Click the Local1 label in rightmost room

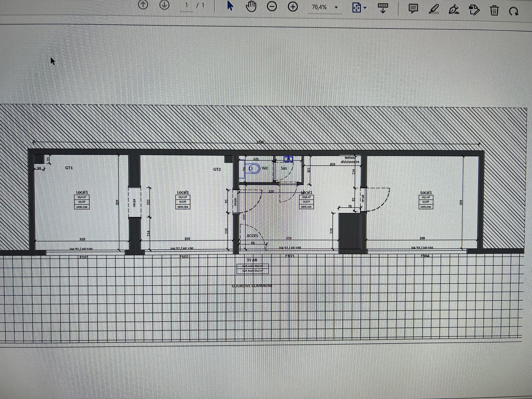click(426, 192)
